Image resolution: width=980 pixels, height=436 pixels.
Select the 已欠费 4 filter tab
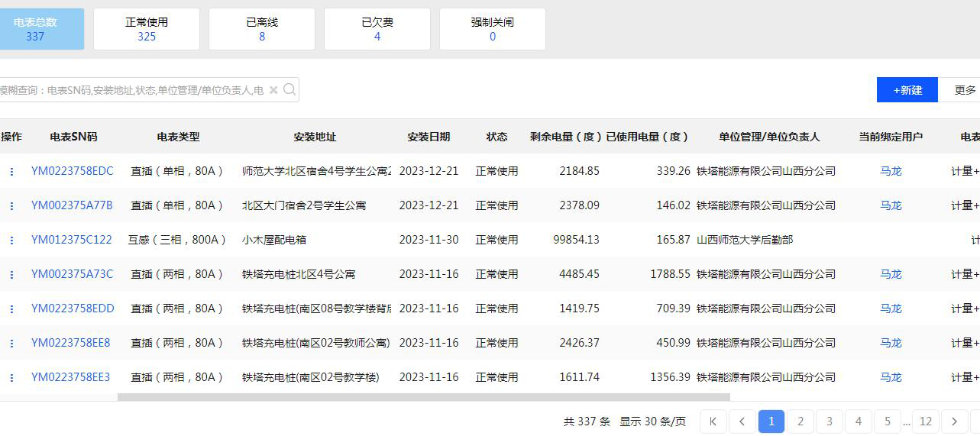(377, 29)
